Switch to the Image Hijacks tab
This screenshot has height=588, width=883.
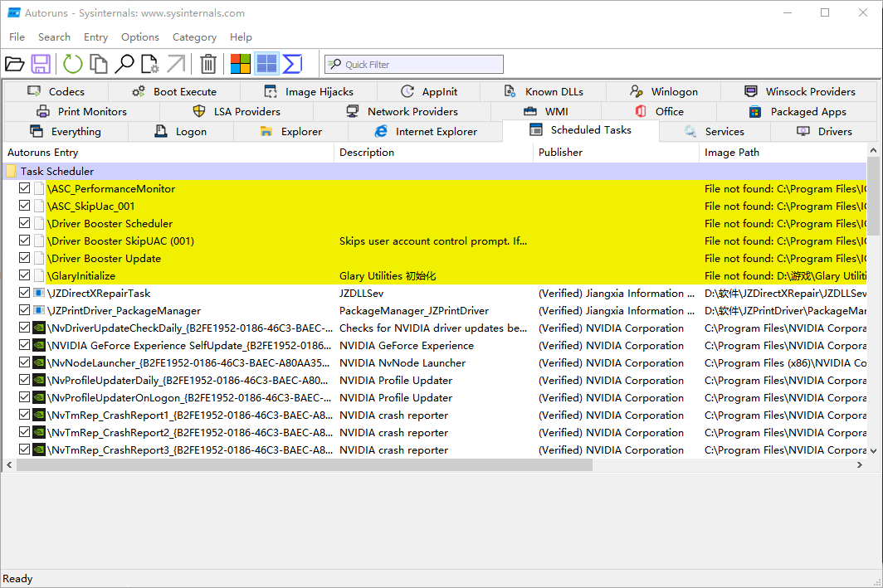coord(309,92)
